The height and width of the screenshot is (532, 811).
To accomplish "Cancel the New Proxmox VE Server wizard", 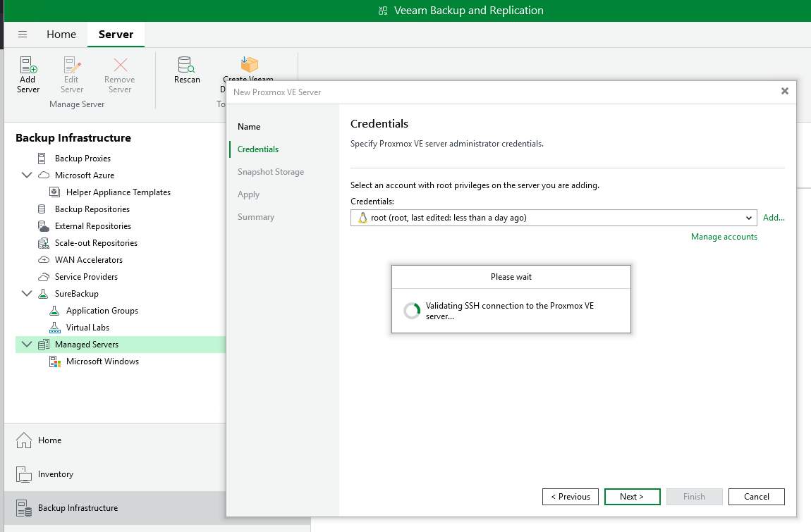I will click(756, 497).
